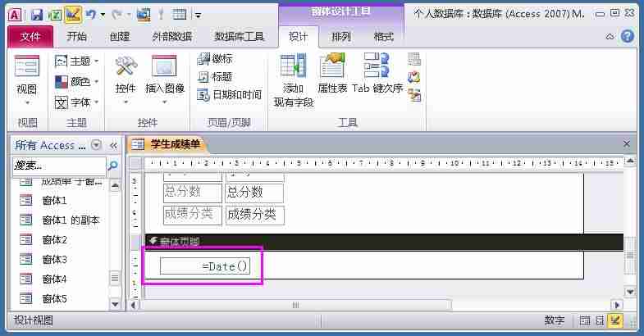Open Undo history dropdown arrow
Viewport: 644px width, 336px height.
(x=103, y=16)
